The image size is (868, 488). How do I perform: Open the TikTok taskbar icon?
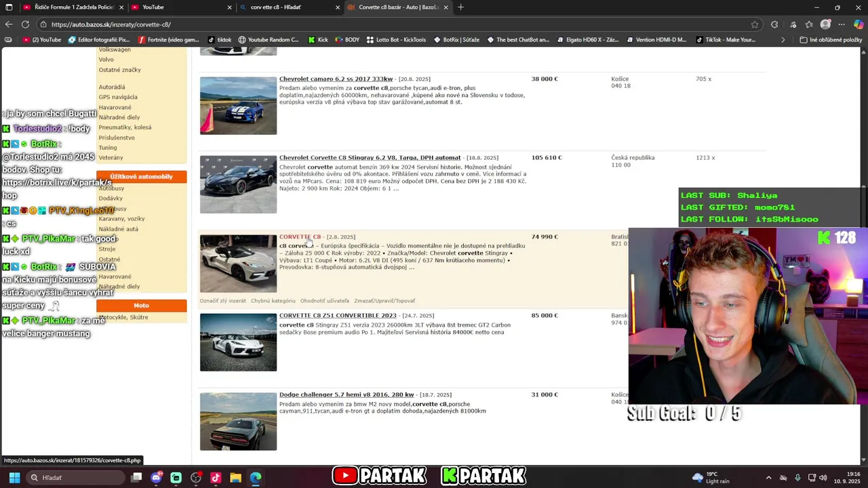pos(216,478)
